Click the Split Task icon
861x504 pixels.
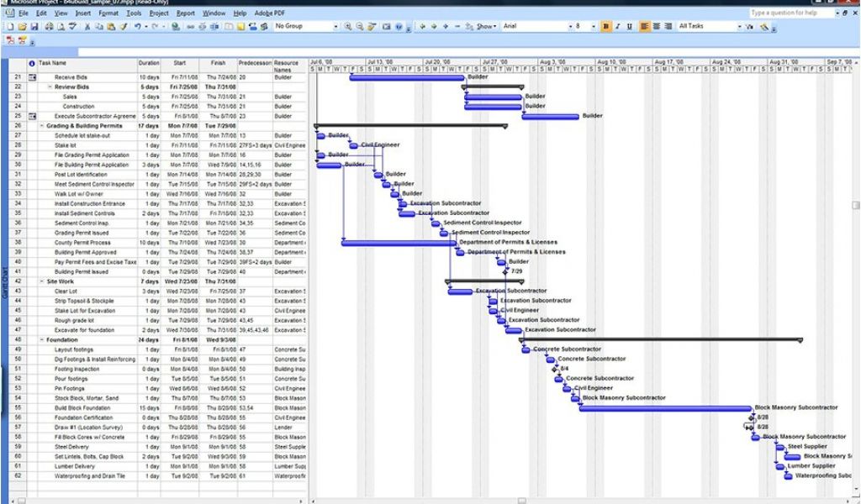[214, 26]
